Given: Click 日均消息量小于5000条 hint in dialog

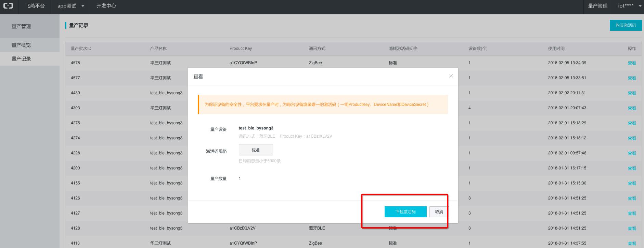Looking at the screenshot, I should 260,161.
